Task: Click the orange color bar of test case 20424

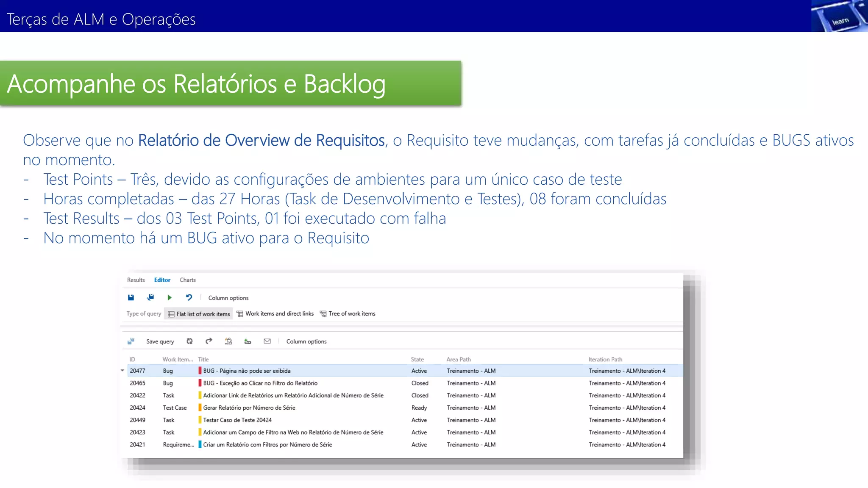Action: click(x=200, y=408)
